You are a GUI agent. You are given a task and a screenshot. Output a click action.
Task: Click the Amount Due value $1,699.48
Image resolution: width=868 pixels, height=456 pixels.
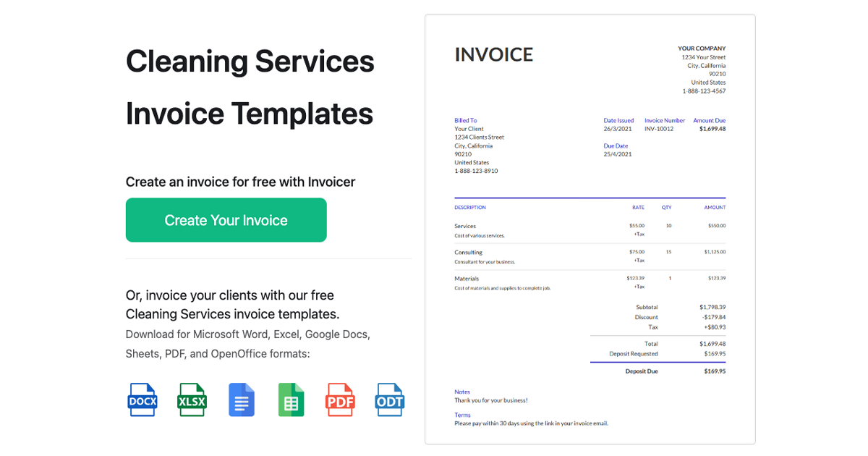pos(709,128)
